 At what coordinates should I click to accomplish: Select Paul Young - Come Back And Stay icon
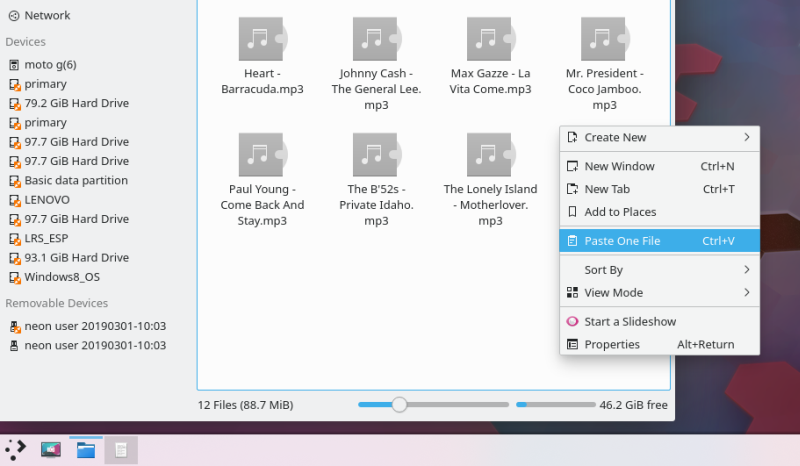pos(262,155)
